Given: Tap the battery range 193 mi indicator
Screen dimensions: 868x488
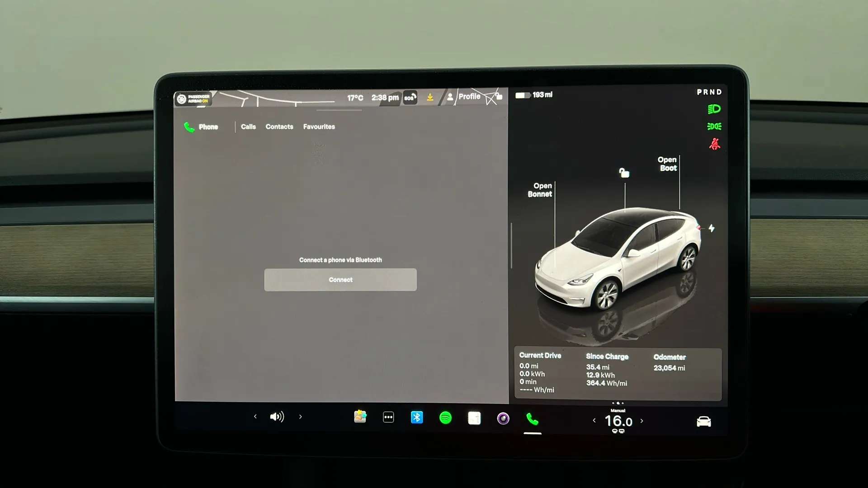Looking at the screenshot, I should click(x=534, y=95).
